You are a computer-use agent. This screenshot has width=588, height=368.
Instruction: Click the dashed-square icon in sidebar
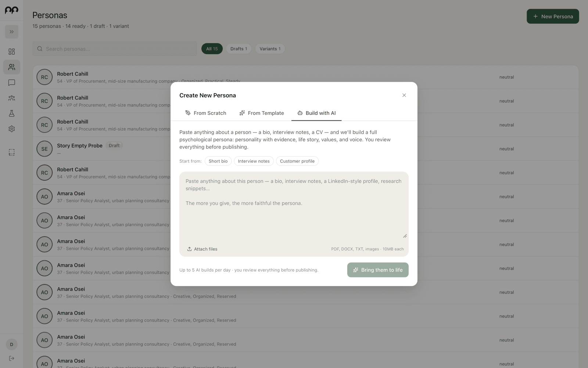pos(11,152)
